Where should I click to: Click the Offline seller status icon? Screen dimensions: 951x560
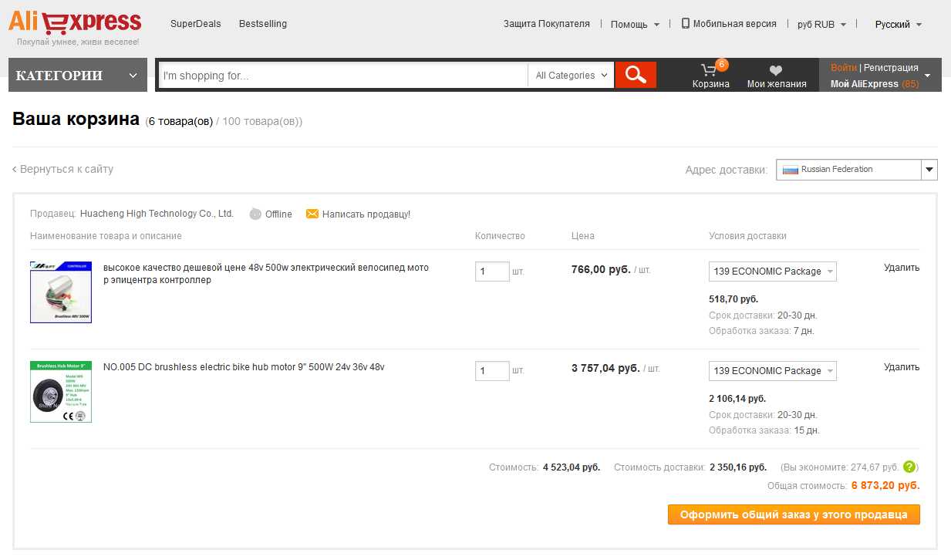click(255, 214)
